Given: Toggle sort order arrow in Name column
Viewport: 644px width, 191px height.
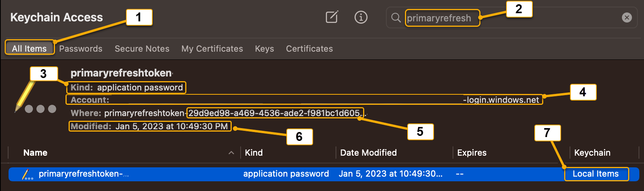Looking at the screenshot, I should (x=231, y=153).
